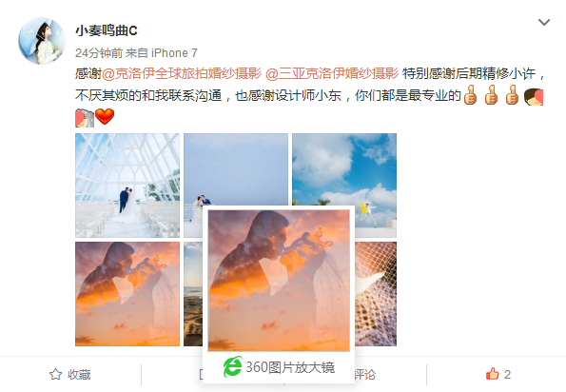Viewport: 566px width, 392px height.
Task: View the couple kissing under pale sky thumbnail
Action: pyautogui.click(x=236, y=169)
